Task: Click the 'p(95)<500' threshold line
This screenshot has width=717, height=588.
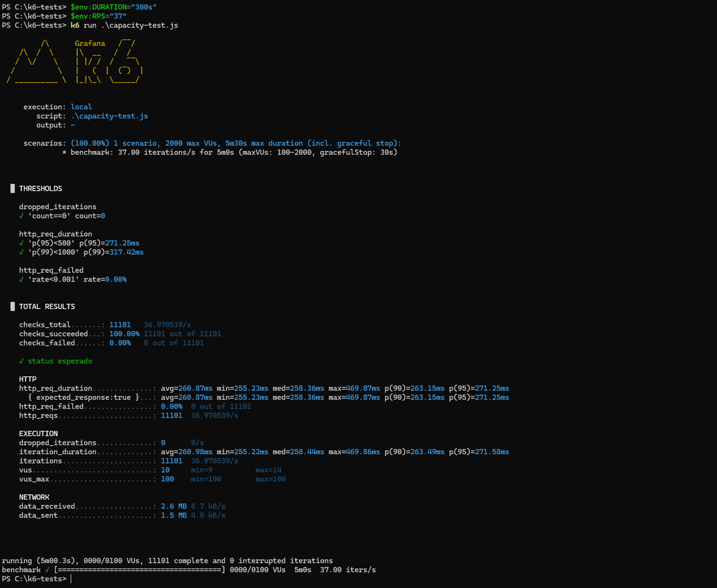Action: [x=79, y=243]
